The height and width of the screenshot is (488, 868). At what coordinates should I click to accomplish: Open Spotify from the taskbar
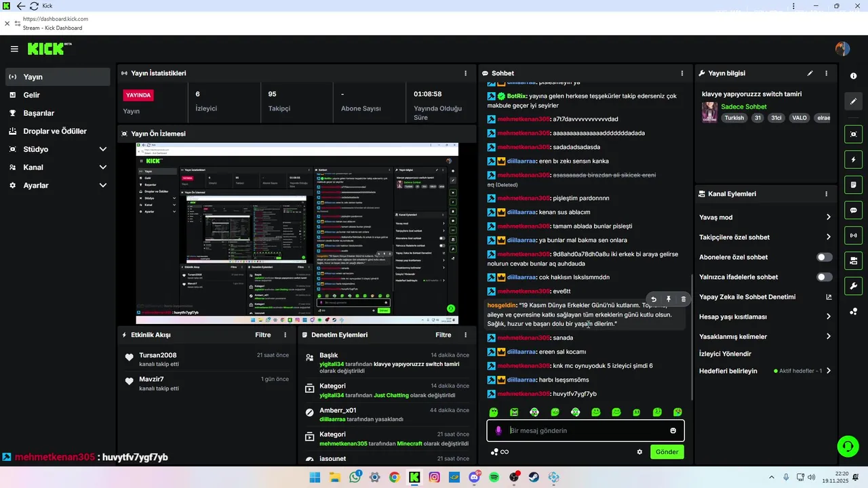[x=494, y=478]
